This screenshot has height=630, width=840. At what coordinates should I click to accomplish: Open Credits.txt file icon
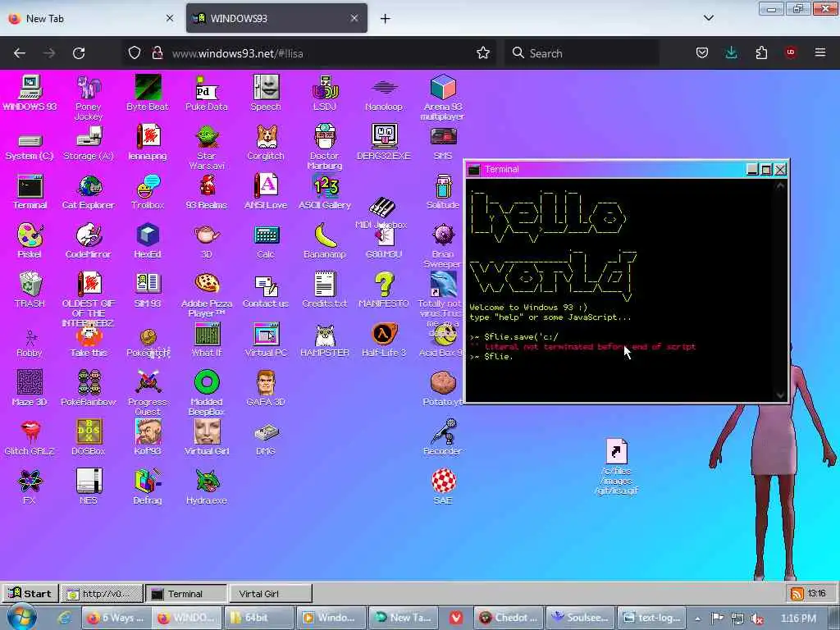325,290
